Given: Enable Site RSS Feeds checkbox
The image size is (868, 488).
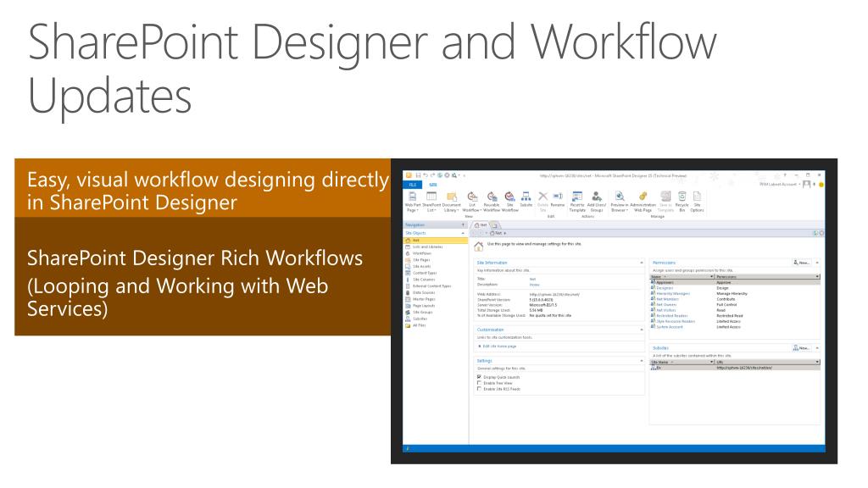Looking at the screenshot, I should (479, 389).
